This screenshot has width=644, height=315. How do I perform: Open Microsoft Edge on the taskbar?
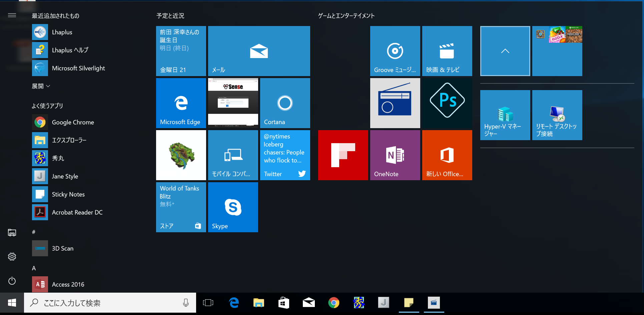(234, 303)
